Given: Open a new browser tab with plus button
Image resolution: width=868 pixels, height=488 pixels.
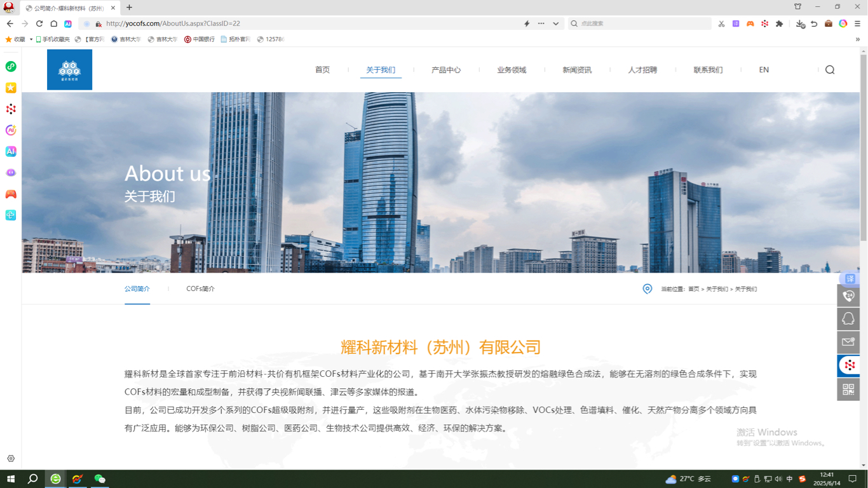Looking at the screenshot, I should (x=129, y=8).
